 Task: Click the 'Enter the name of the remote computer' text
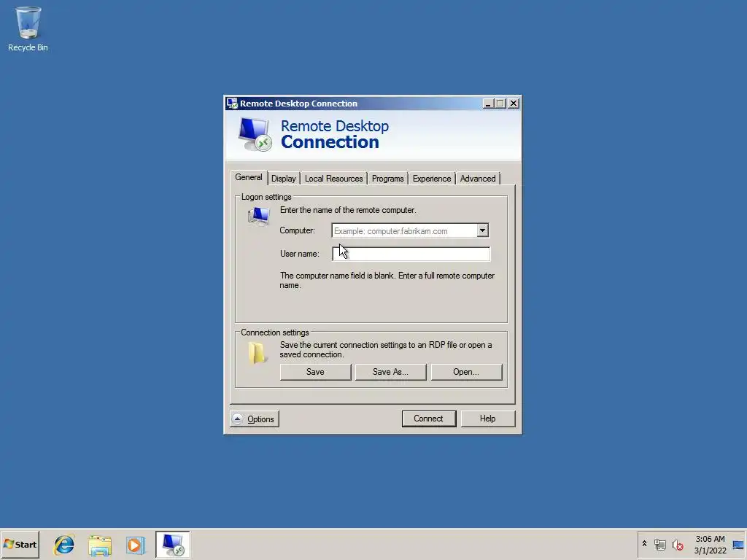[348, 210]
